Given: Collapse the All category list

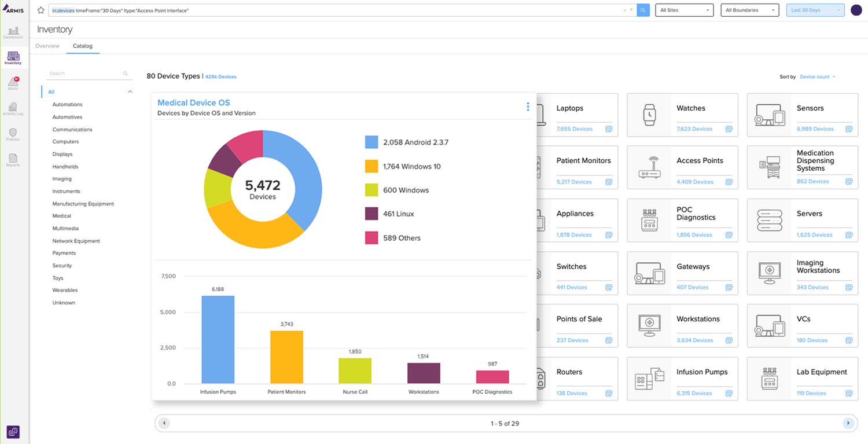Looking at the screenshot, I should click(130, 91).
